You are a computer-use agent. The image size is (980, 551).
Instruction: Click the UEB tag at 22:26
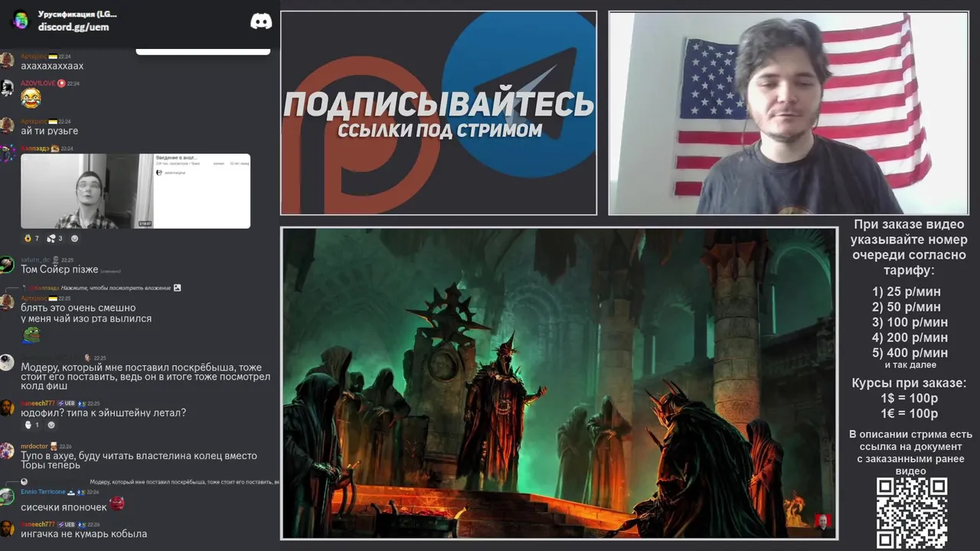(67, 524)
